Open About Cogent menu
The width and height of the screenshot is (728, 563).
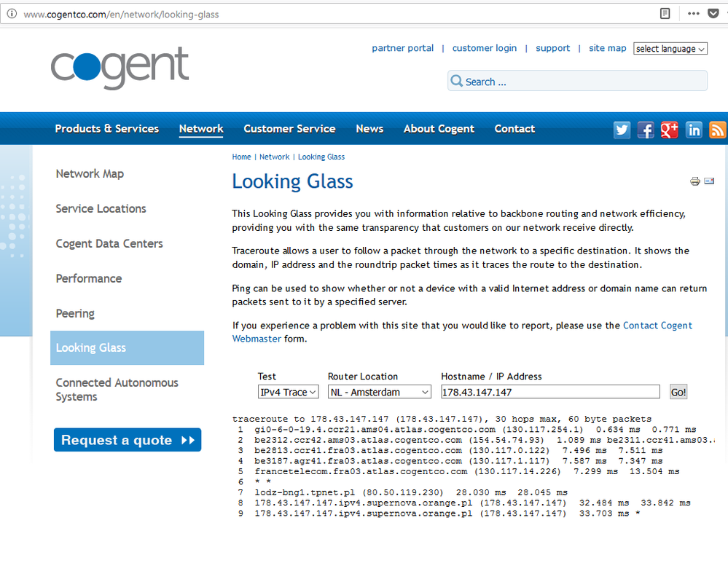click(x=439, y=129)
